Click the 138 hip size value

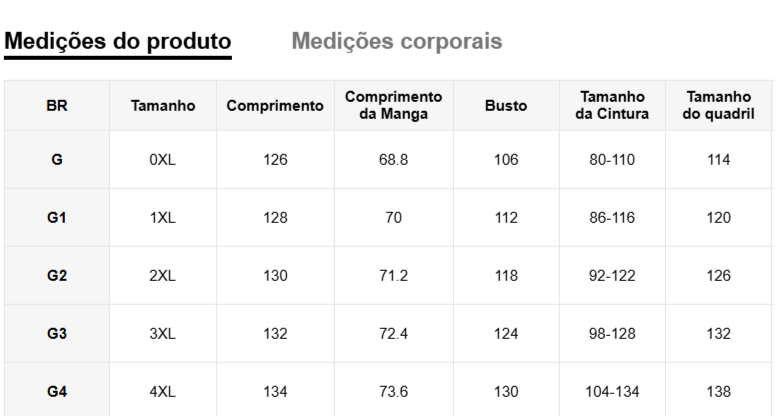[x=718, y=392]
